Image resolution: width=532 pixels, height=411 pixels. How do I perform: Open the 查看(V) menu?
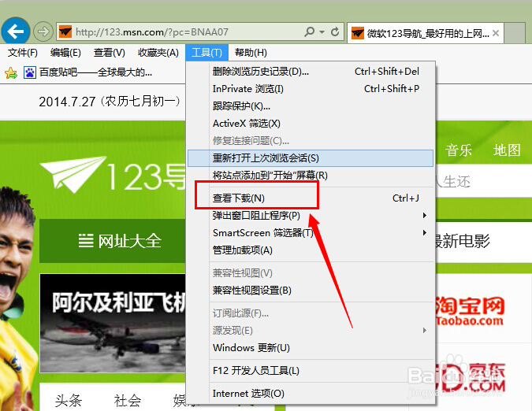click(110, 53)
